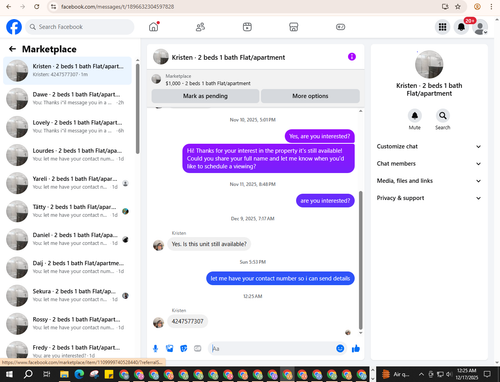Open Yareli conversation in the list
500x382 pixels.
point(67,183)
